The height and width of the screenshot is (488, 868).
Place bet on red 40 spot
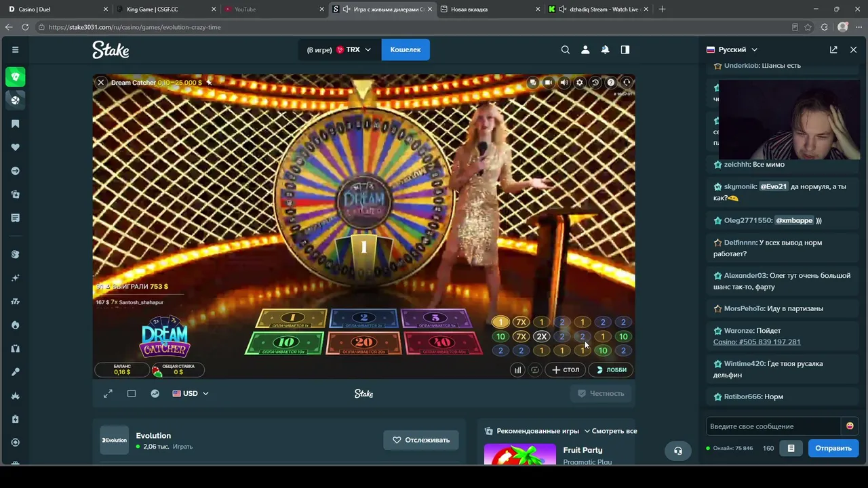pos(442,344)
